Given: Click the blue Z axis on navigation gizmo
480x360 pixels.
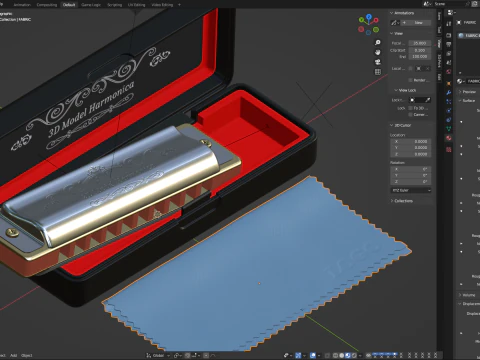Looking at the screenshot, I should click(369, 16).
